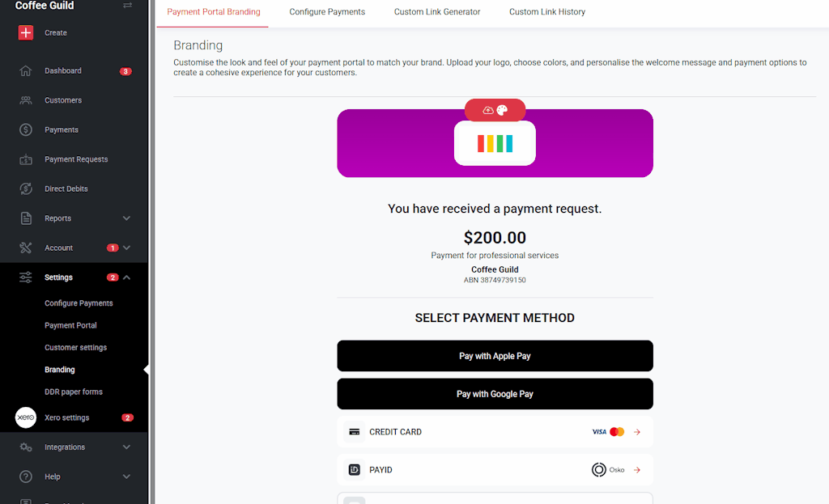
Task: Click the red Create plus icon
Action: [x=26, y=33]
